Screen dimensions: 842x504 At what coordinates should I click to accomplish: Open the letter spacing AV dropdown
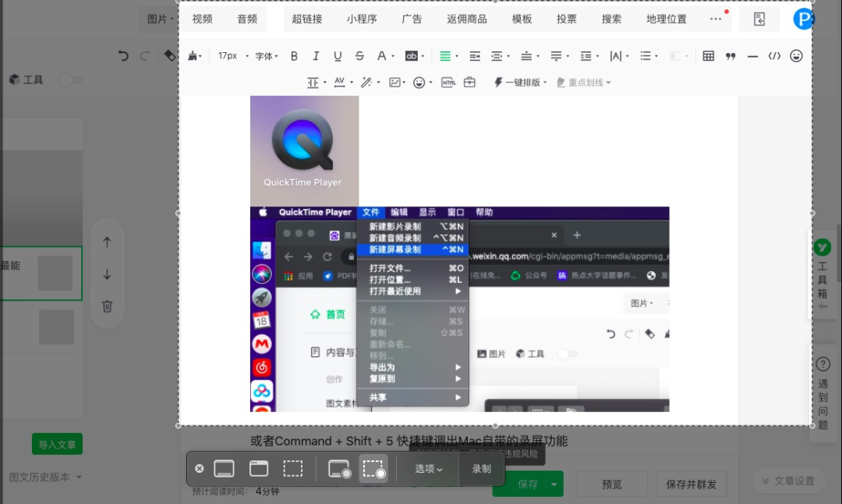(343, 82)
